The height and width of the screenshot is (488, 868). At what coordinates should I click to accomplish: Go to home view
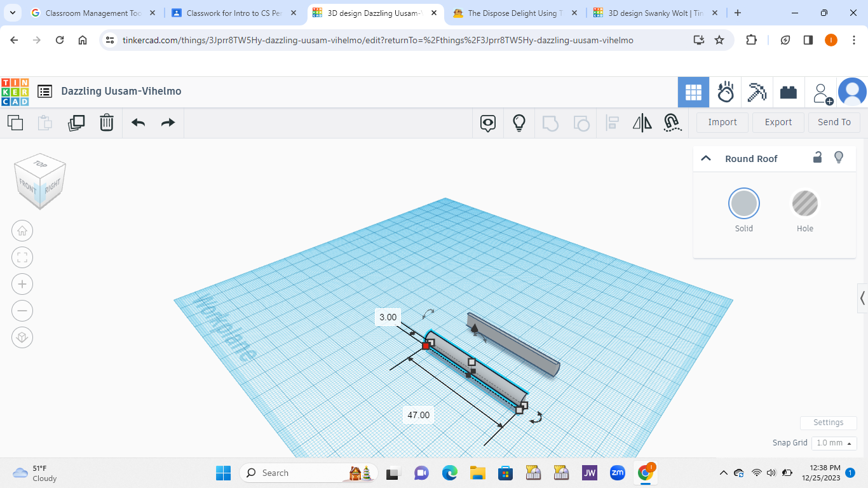click(22, 231)
